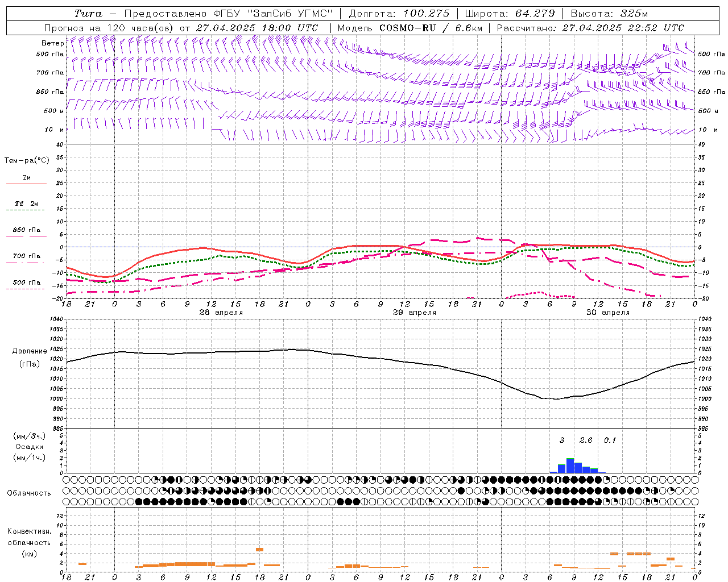
Task: Click the 700 гПа temperature legend entry
Action: (x=27, y=256)
